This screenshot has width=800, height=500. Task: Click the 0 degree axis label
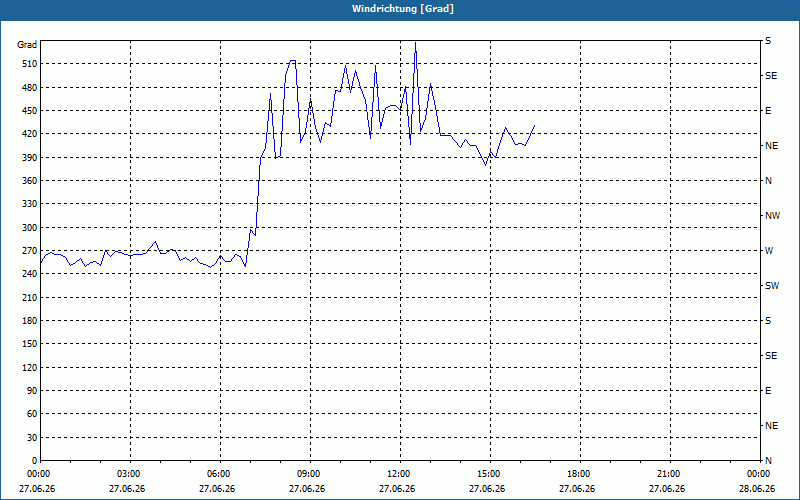coord(34,461)
